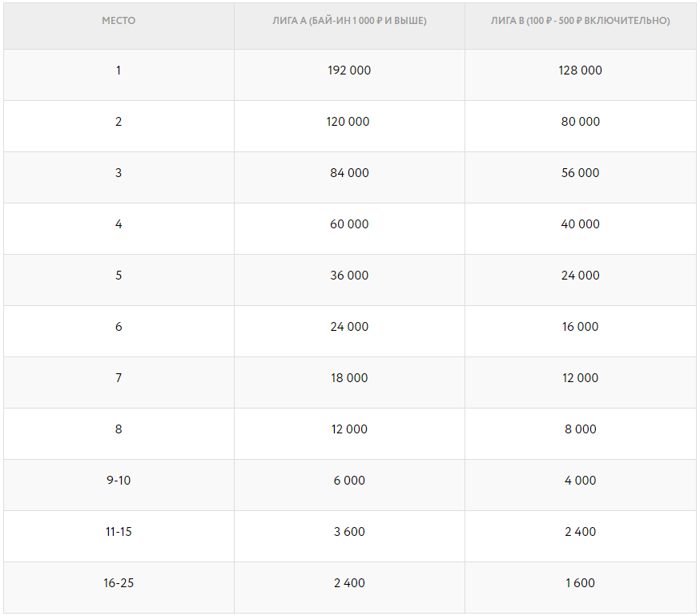Click the 56 000 prize cell
The width and height of the screenshot is (700, 616).
(x=580, y=173)
